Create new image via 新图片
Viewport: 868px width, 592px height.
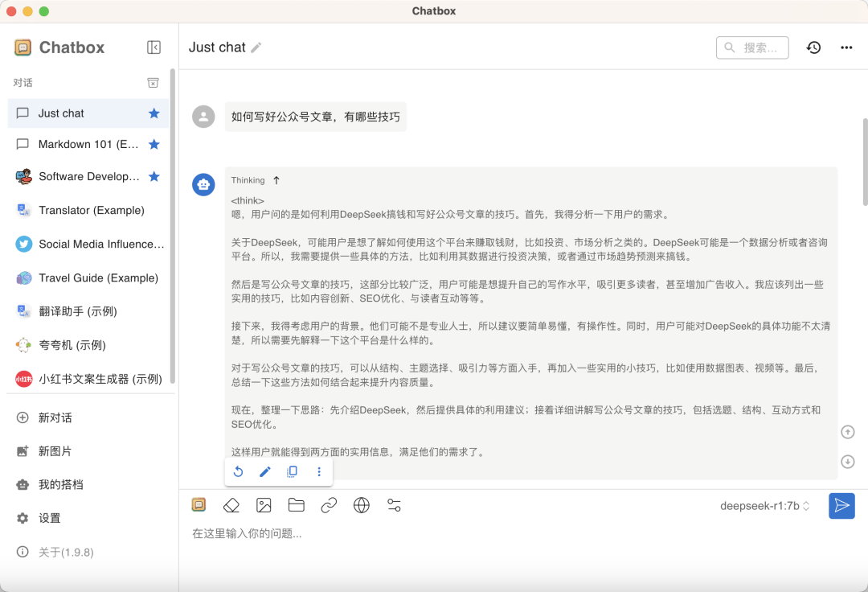coord(88,451)
